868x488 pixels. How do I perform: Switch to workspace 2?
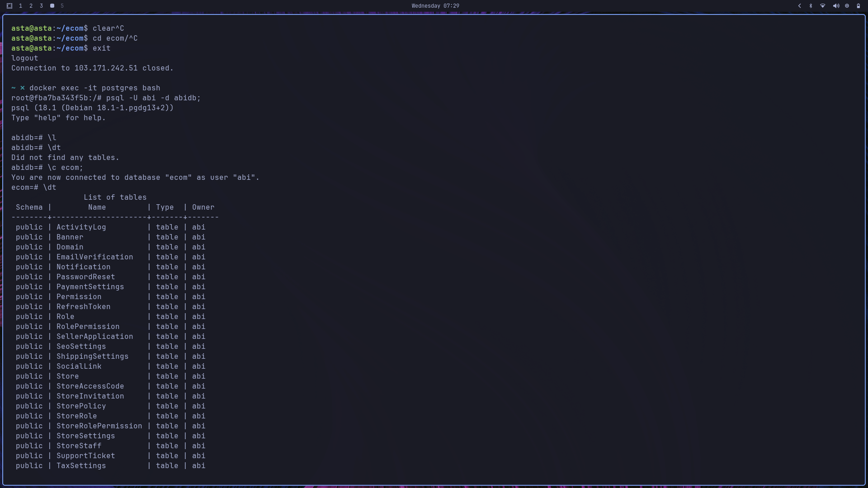(31, 6)
